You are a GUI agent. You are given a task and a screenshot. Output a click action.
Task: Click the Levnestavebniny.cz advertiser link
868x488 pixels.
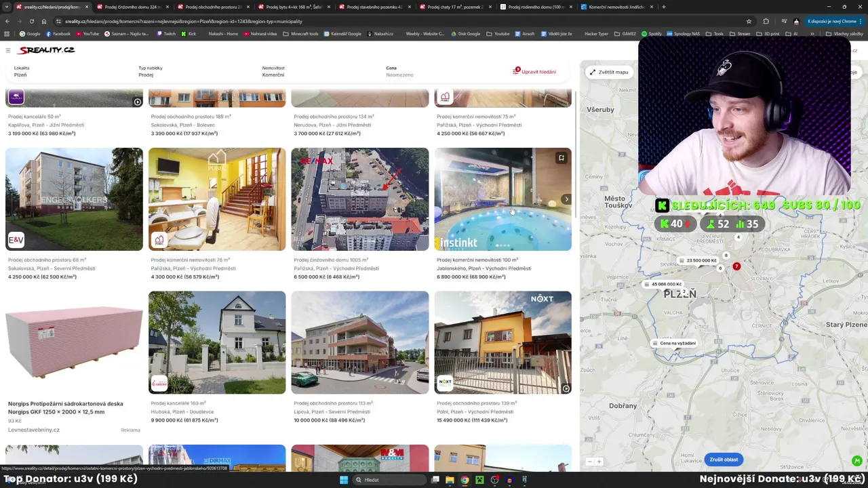pos(34,430)
